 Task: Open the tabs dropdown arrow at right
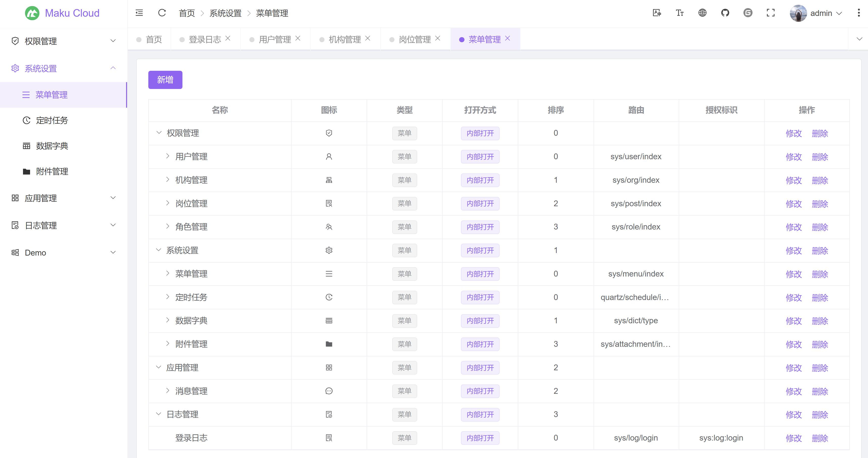pyautogui.click(x=859, y=39)
